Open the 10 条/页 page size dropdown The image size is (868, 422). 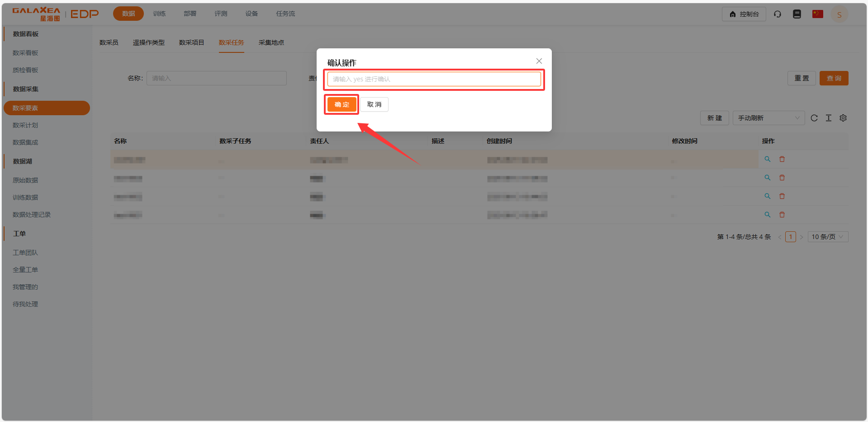click(x=827, y=237)
